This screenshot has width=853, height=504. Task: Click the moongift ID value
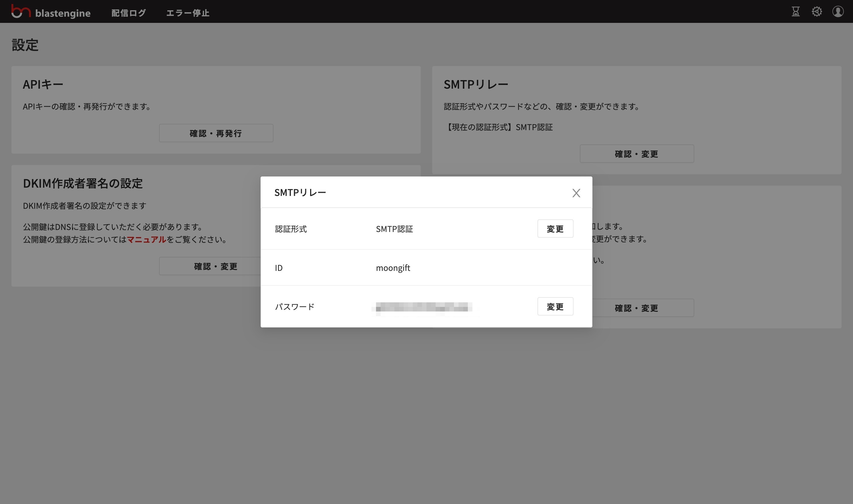click(393, 268)
